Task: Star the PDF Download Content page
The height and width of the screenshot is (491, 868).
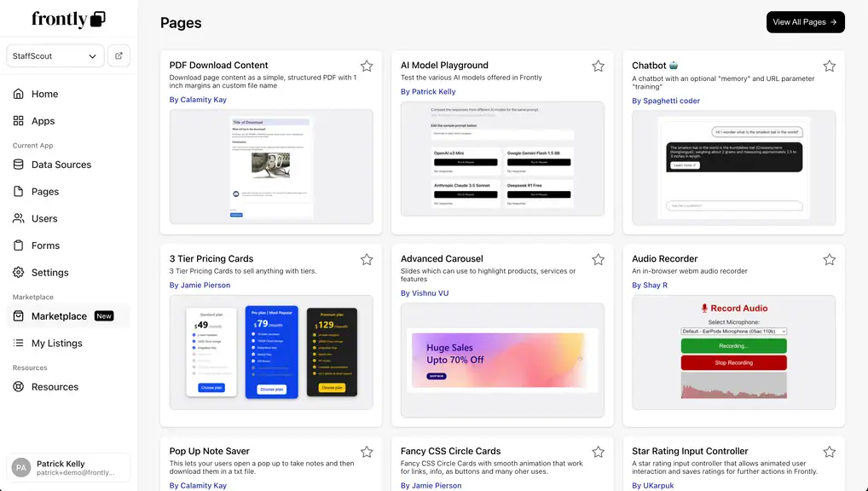Action: point(367,66)
